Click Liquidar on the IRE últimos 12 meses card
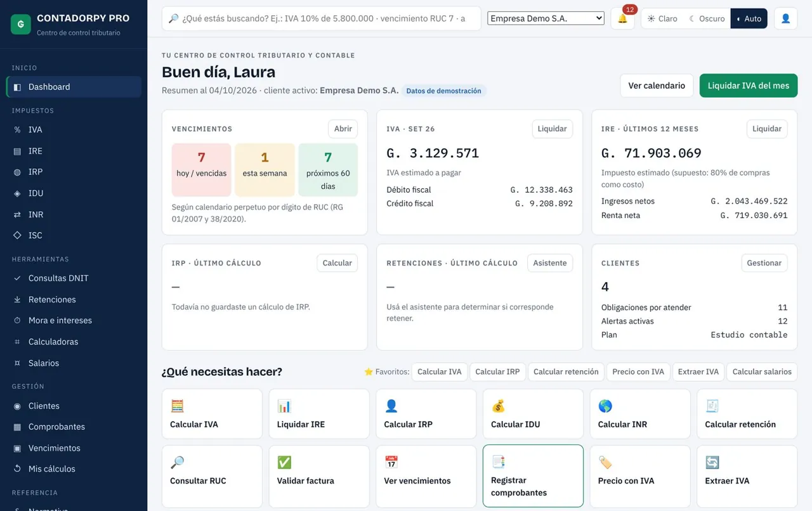 pos(767,129)
